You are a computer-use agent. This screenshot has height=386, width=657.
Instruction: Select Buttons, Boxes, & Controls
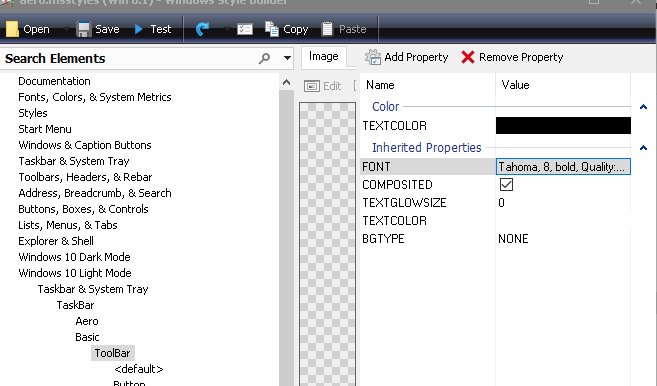click(83, 209)
